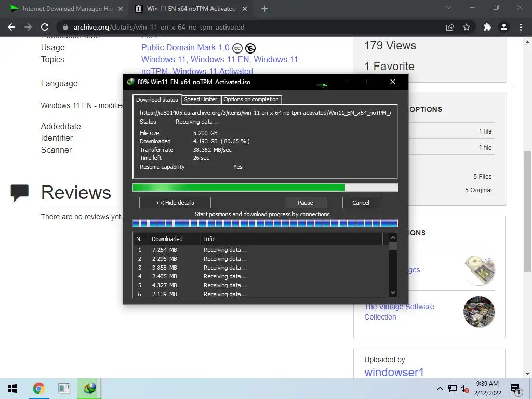
Task: Reload the archive.org page
Action: click(45, 27)
